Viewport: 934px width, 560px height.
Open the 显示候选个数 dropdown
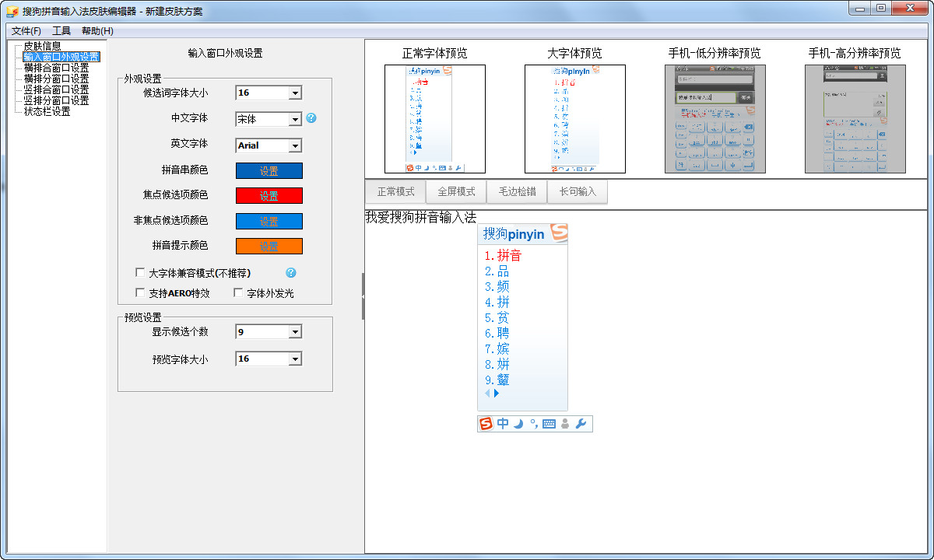point(295,332)
